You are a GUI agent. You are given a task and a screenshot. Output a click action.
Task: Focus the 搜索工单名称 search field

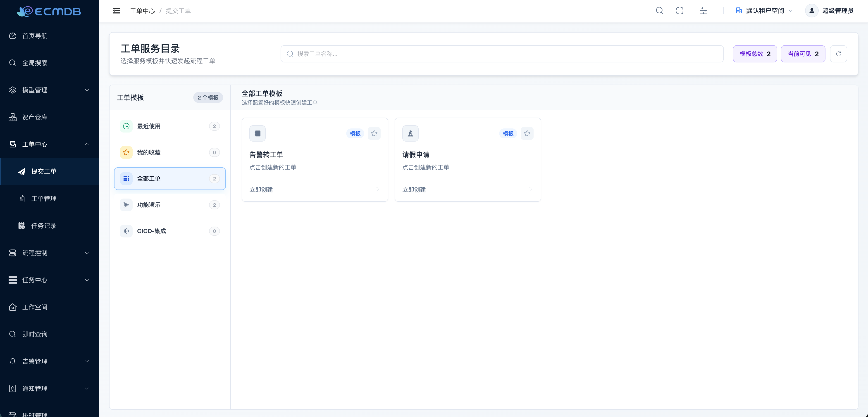pos(502,54)
